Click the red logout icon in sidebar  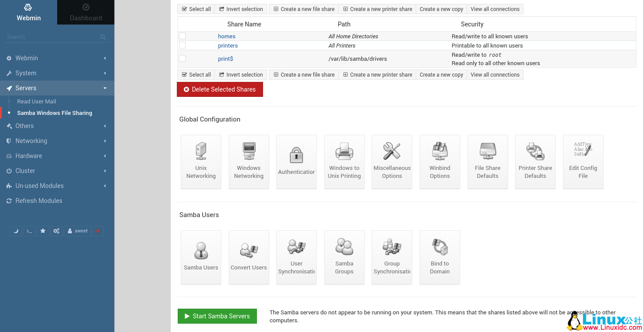(x=98, y=231)
